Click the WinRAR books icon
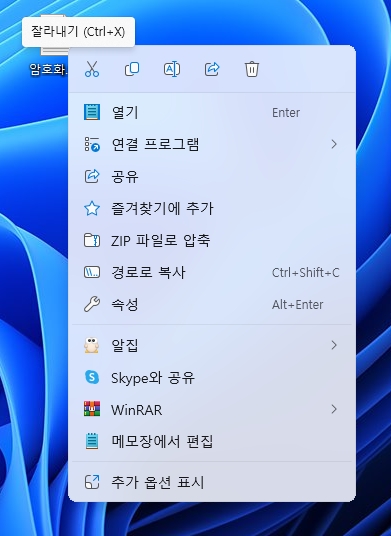391x536 pixels. (x=92, y=409)
